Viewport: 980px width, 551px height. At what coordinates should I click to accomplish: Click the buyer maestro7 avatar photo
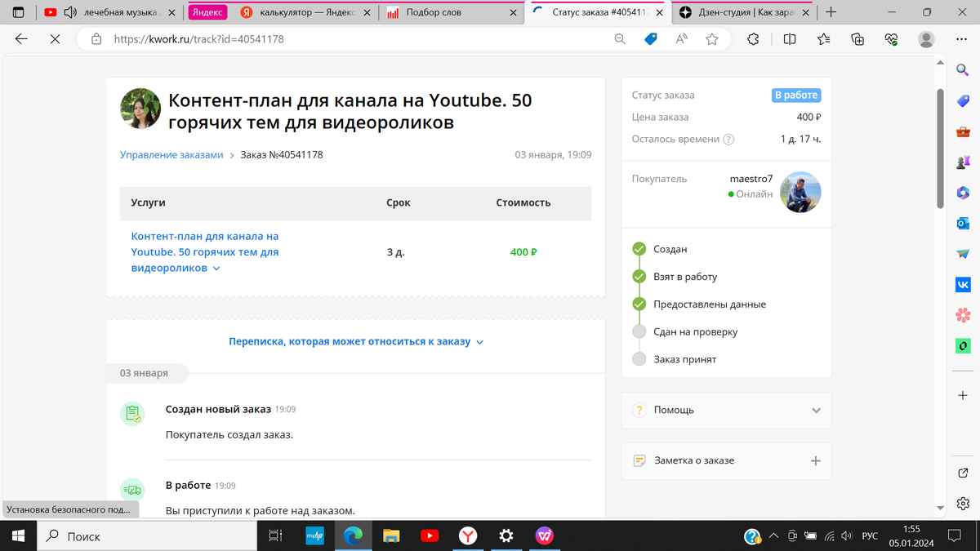pos(800,192)
